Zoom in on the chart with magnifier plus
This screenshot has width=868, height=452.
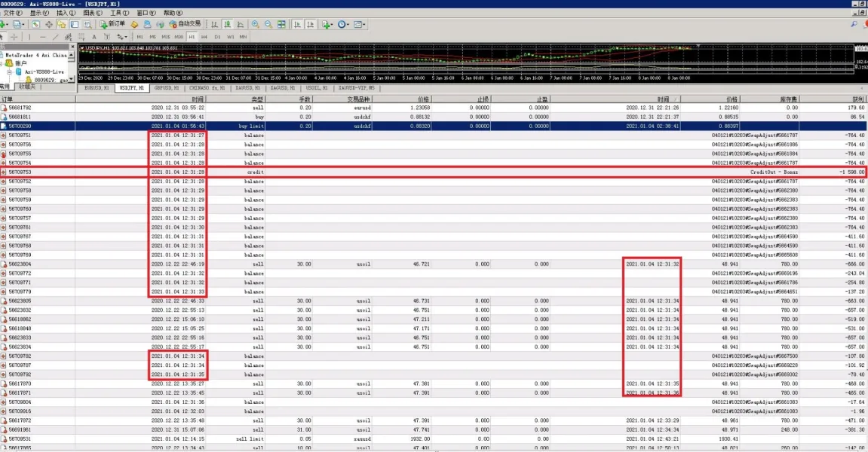click(255, 24)
